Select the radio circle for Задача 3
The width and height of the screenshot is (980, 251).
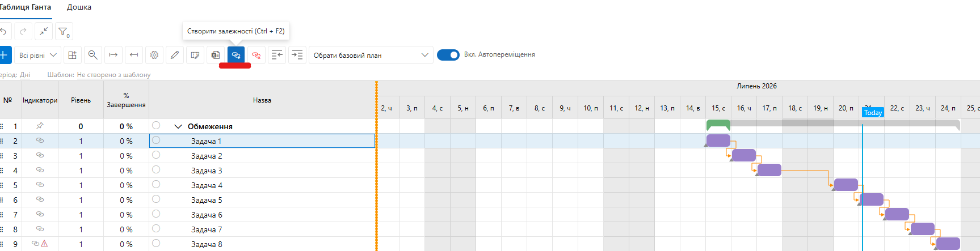point(156,169)
